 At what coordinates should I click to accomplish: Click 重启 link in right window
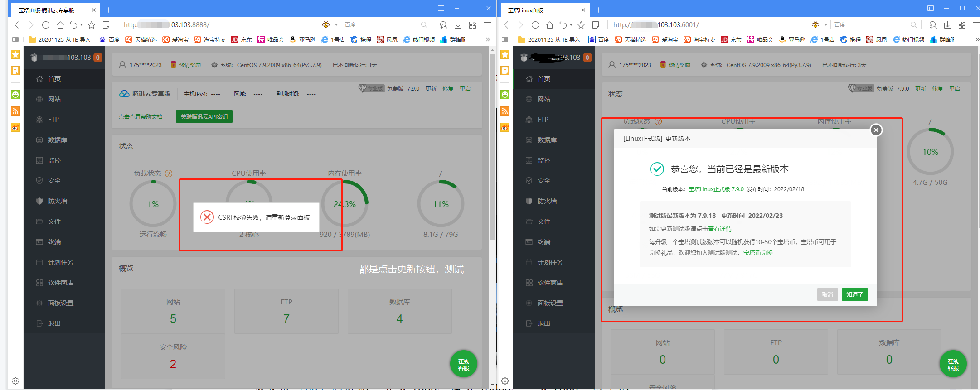click(955, 88)
